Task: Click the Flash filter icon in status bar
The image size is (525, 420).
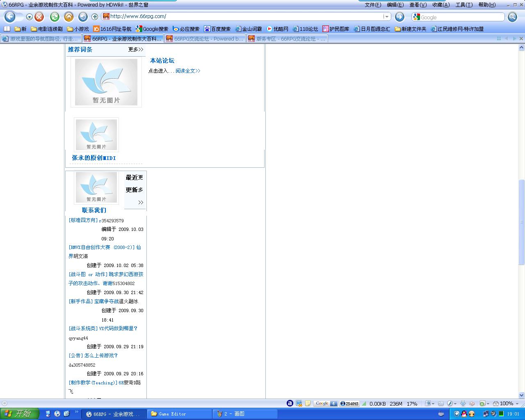Action: point(450,404)
